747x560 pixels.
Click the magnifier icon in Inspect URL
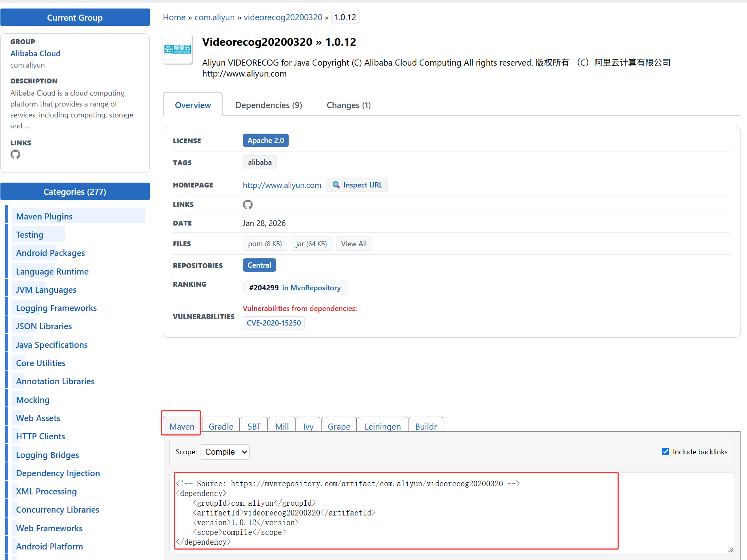pyautogui.click(x=336, y=185)
